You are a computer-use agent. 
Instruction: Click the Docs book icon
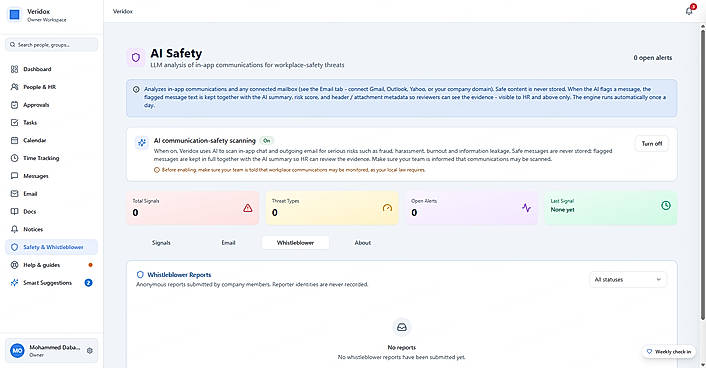(14, 211)
